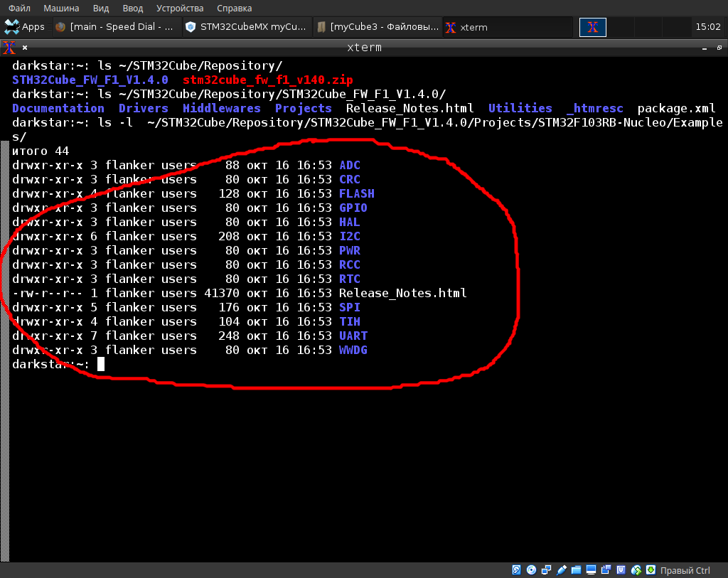Viewport: 728px width, 578px height.
Task: Click the xterm title text
Action: pos(365,48)
